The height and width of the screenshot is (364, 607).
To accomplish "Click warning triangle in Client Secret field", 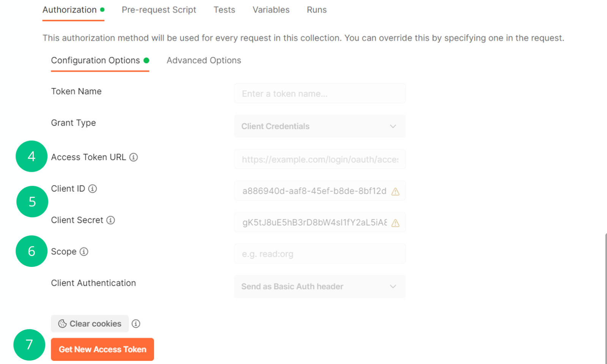I will (395, 223).
